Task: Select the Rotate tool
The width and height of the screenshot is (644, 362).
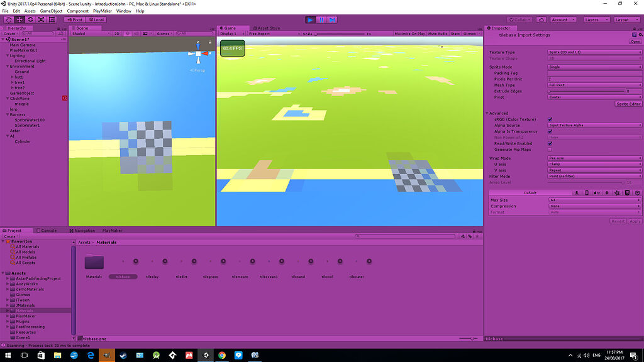Action: pos(30,19)
